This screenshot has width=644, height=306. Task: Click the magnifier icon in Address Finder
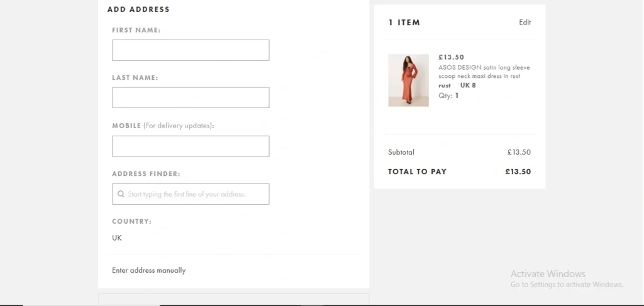pos(120,194)
